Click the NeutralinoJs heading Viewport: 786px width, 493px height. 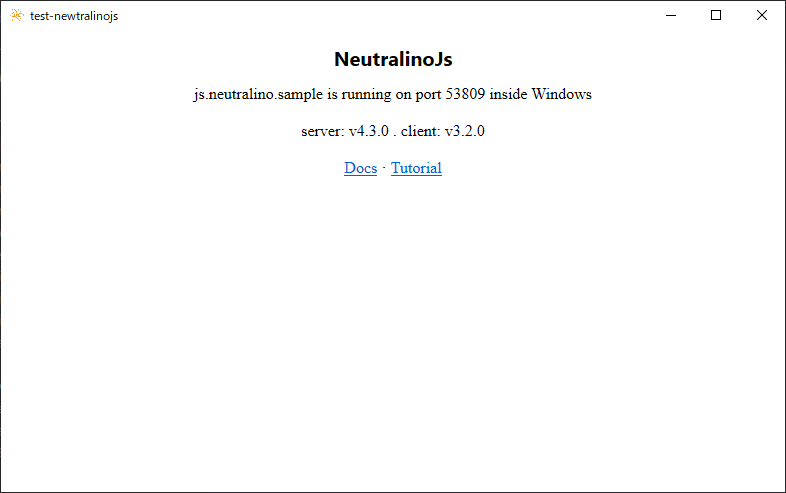click(393, 59)
